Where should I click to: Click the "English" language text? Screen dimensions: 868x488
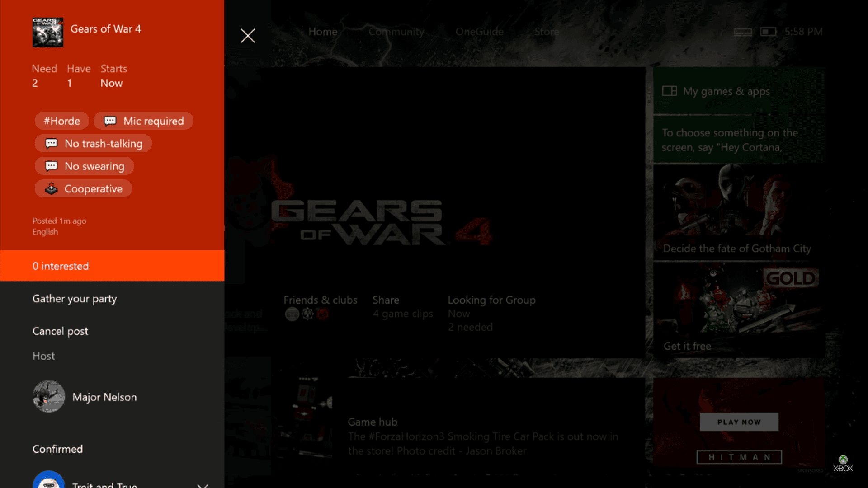coord(45,232)
